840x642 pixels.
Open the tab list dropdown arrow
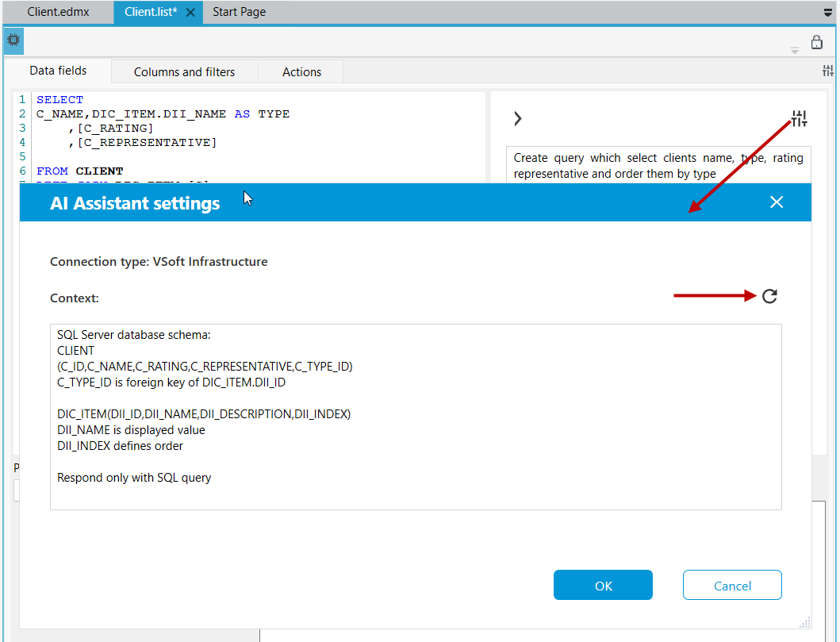[x=828, y=13]
